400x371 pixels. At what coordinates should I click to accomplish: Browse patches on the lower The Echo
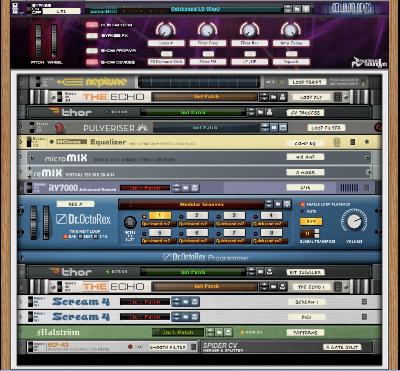274,286
